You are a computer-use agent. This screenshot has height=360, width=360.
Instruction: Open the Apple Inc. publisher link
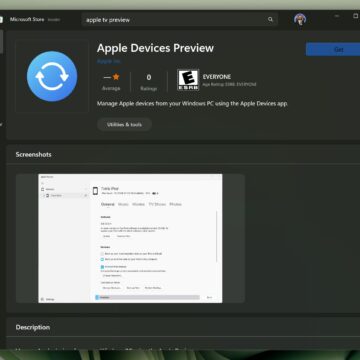pyautogui.click(x=109, y=62)
